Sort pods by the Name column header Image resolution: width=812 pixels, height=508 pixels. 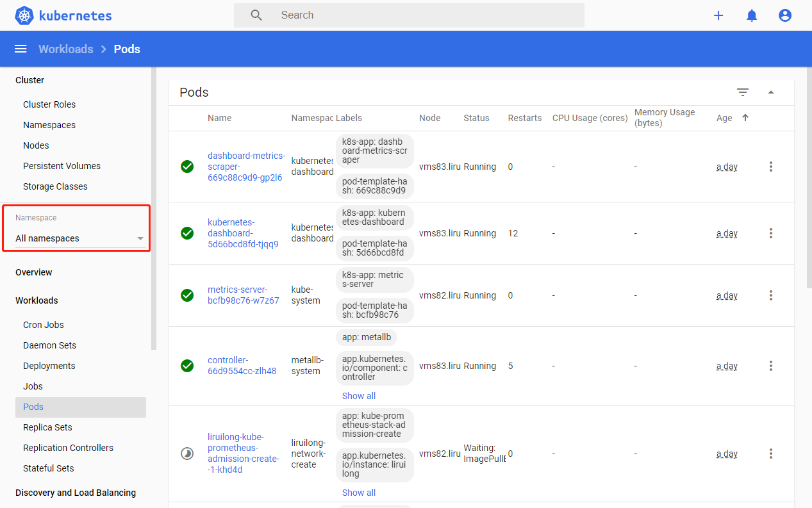(219, 118)
